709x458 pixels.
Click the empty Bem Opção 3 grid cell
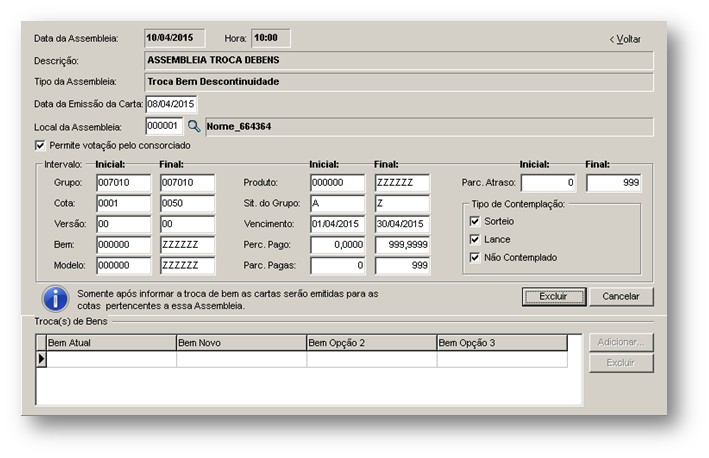(502, 359)
